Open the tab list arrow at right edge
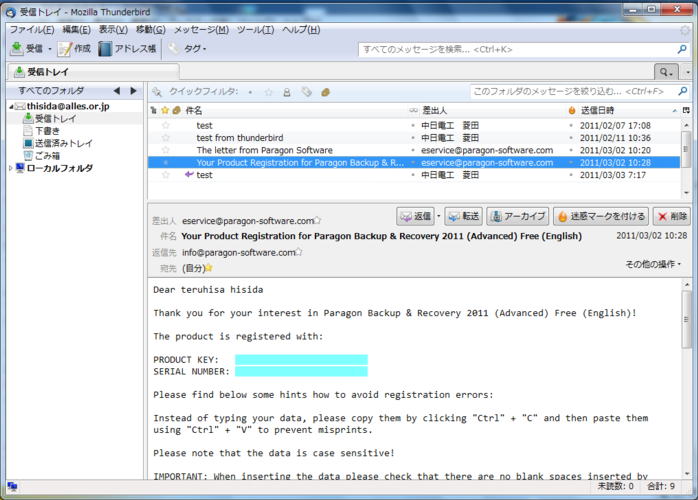Viewport: 698px width, 500px height. click(688, 72)
